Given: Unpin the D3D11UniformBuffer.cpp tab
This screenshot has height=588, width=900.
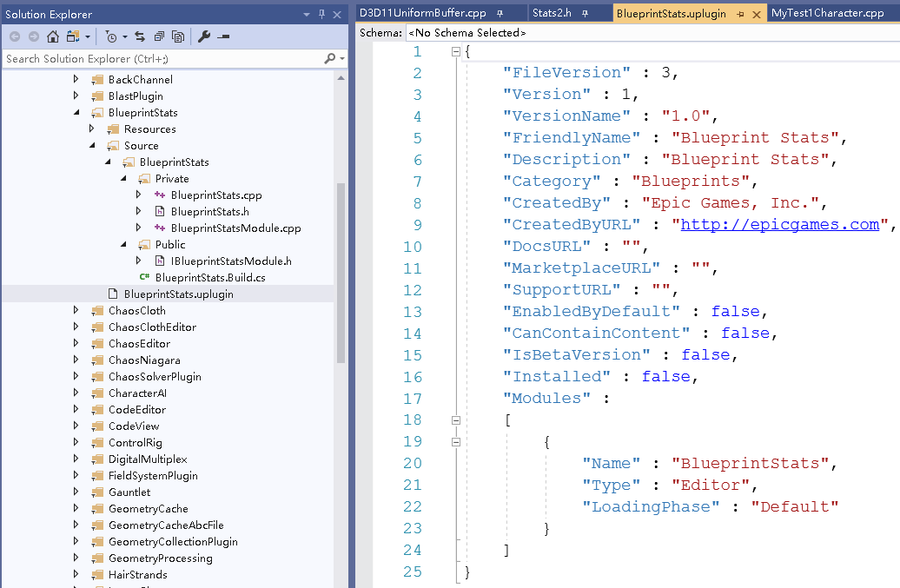Looking at the screenshot, I should pos(500,13).
